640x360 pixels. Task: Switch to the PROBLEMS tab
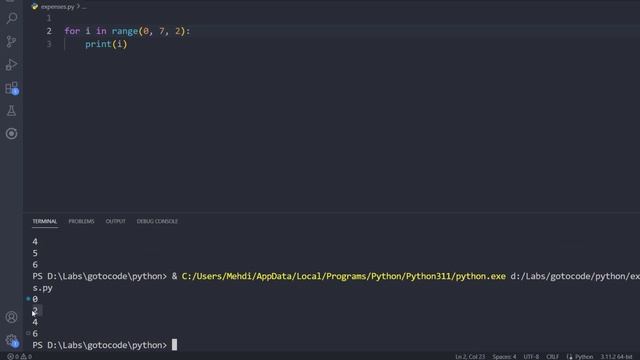tap(81, 221)
